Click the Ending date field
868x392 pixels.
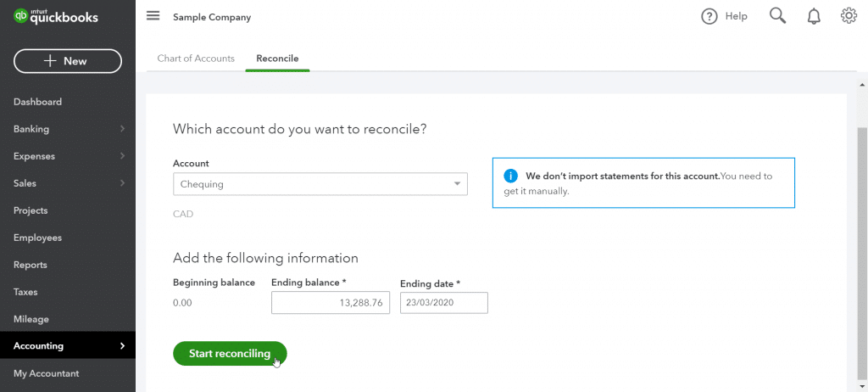pyautogui.click(x=443, y=303)
